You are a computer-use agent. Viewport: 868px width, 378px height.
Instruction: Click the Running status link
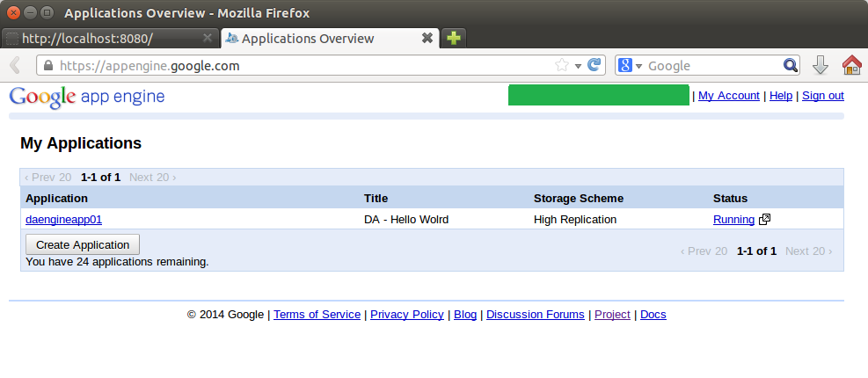pos(733,220)
